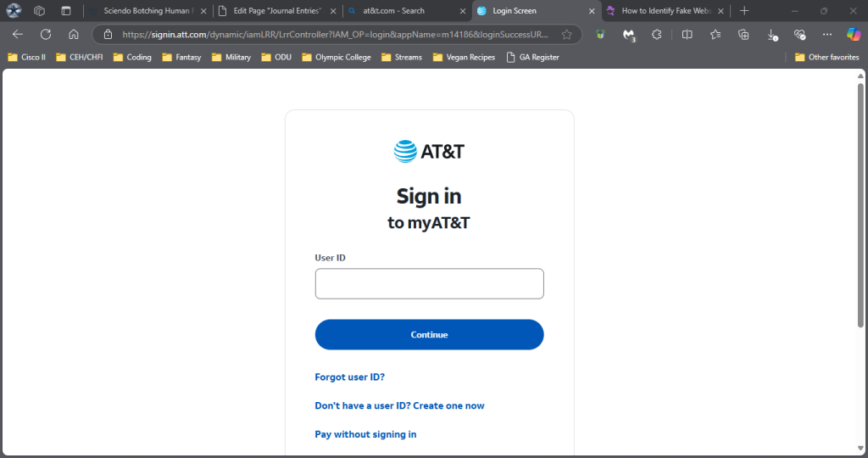
Task: Switch to at&t.com - Search tab
Action: tap(407, 10)
